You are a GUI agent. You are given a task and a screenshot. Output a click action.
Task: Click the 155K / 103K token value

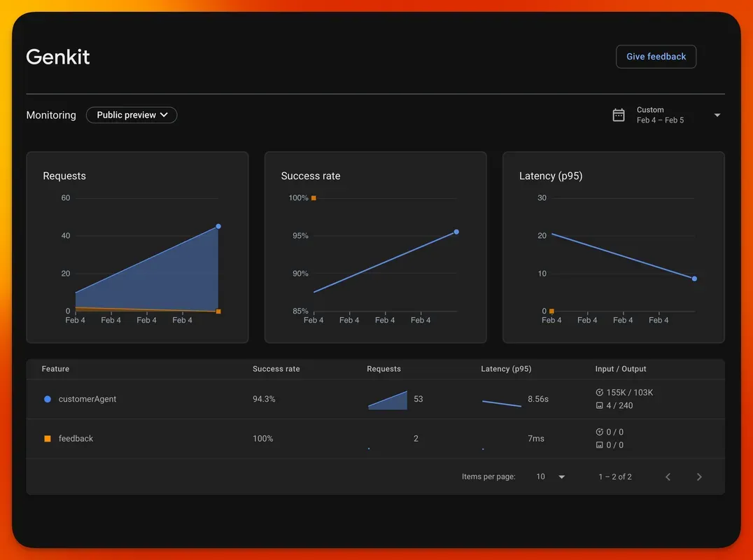tap(630, 393)
